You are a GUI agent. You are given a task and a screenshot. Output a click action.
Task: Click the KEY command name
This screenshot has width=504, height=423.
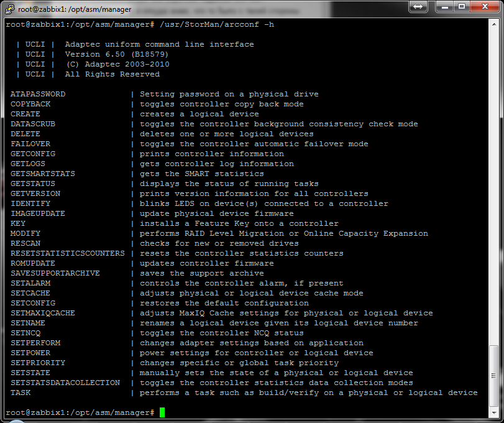[x=18, y=224]
